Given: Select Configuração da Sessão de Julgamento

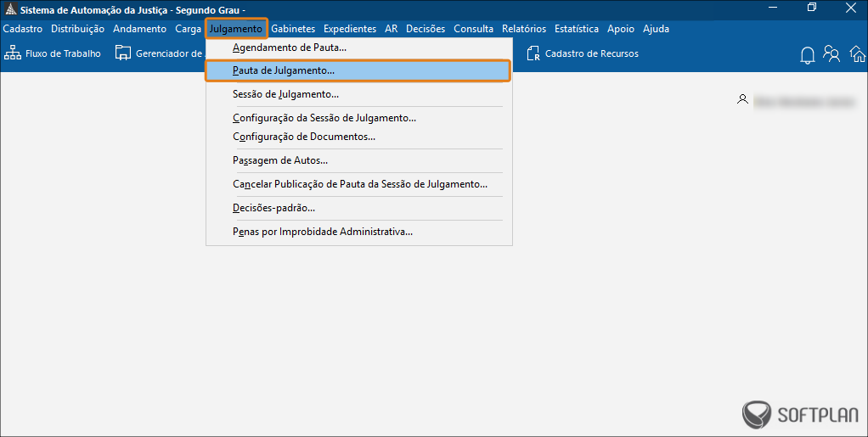Looking at the screenshot, I should [324, 118].
